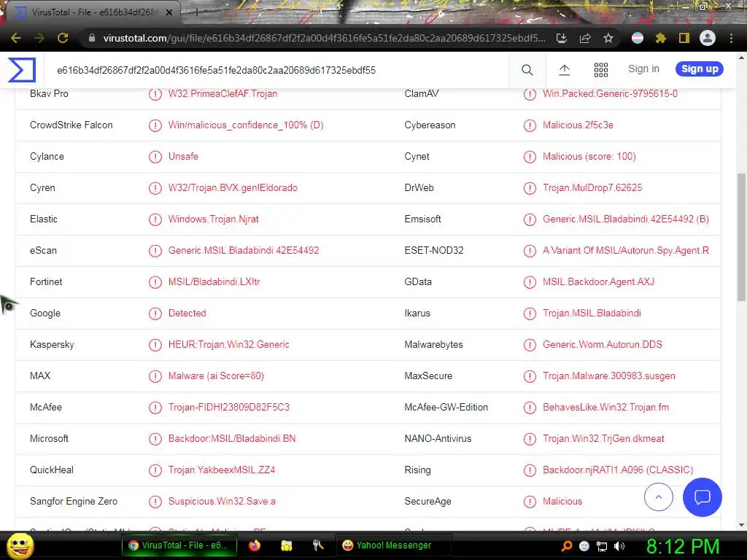
Task: Toggle the browser side panel icon
Action: pyautogui.click(x=684, y=38)
